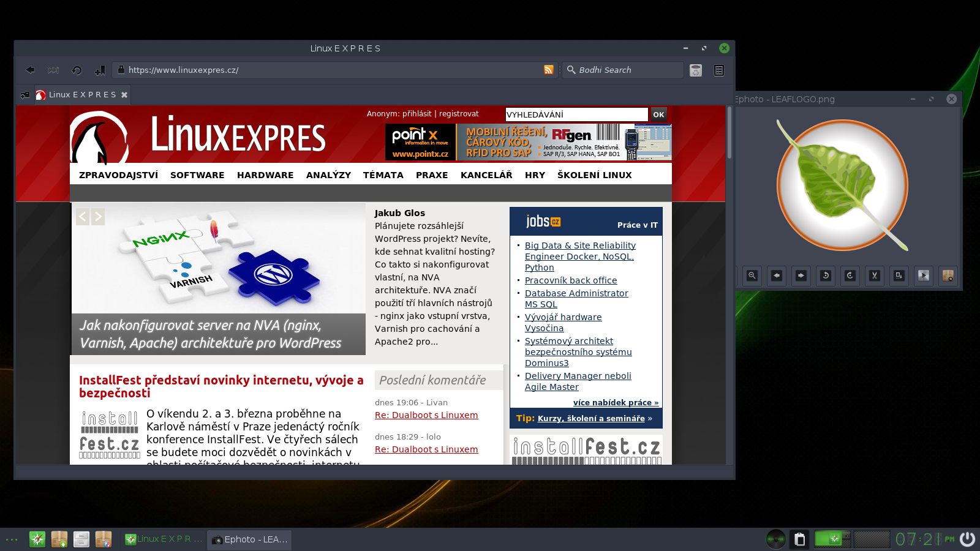The image size is (980, 551).
Task: Click first Re: Dualboot s Linuxem comment by Livan
Action: point(426,415)
